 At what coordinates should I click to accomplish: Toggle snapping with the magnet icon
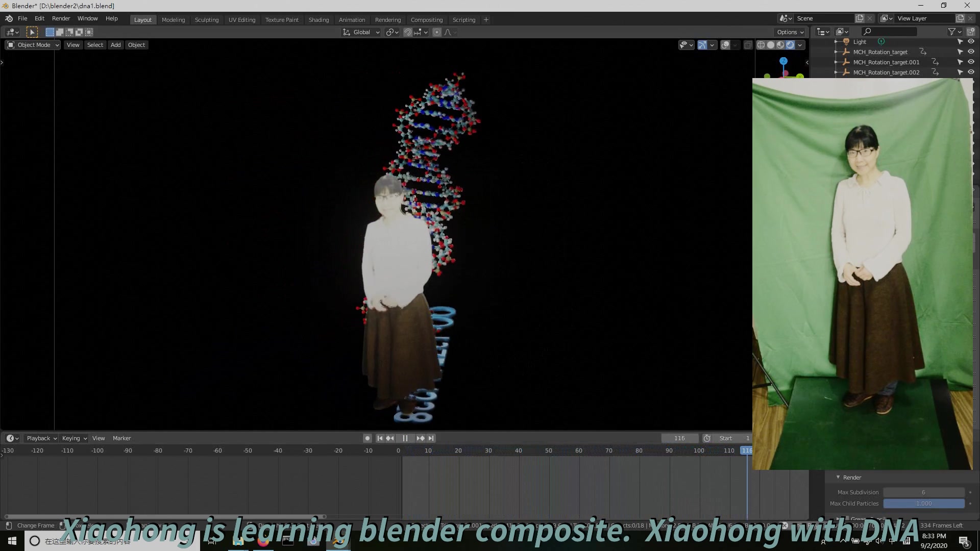click(408, 32)
